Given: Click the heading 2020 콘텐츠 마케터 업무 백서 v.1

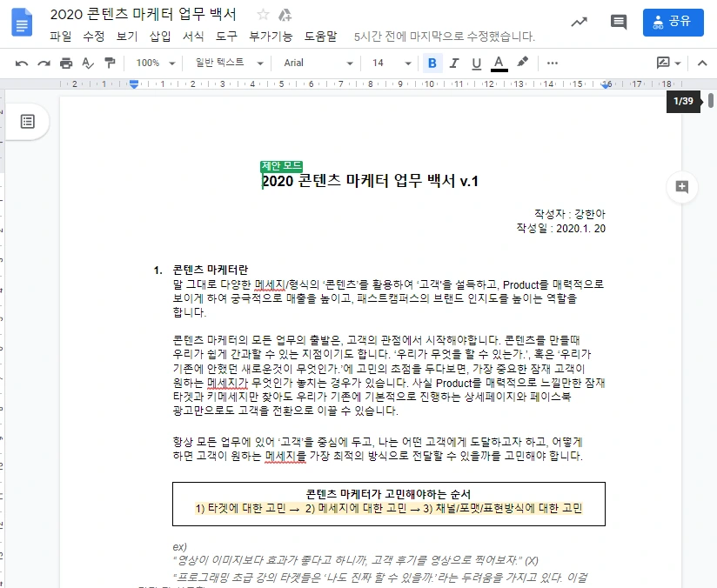Looking at the screenshot, I should coord(370,181).
